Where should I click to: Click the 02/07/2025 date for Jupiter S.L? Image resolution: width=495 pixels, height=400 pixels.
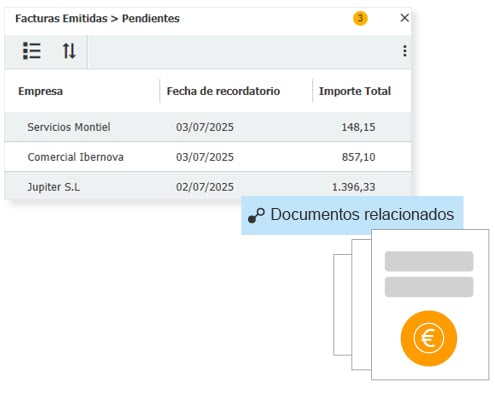tap(205, 187)
